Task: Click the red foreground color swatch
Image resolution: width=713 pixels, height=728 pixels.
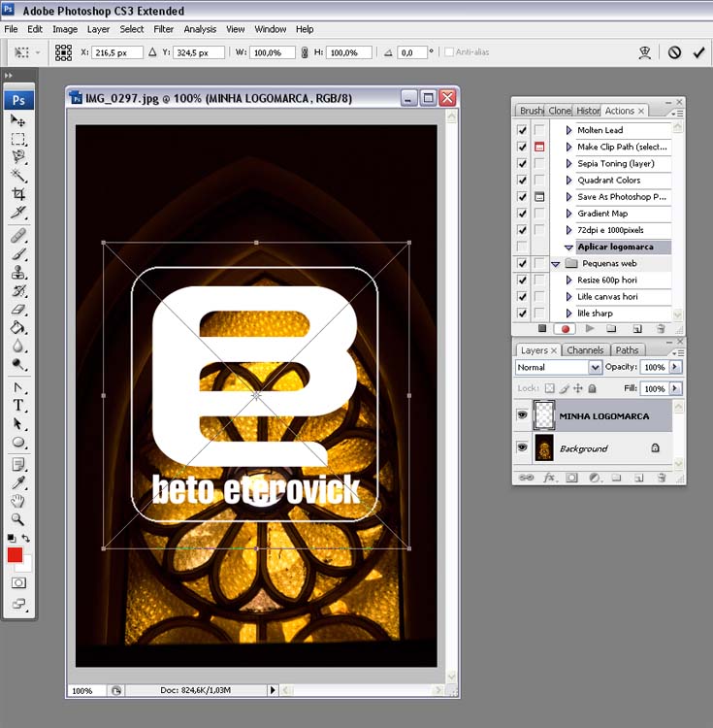Action: pos(15,555)
